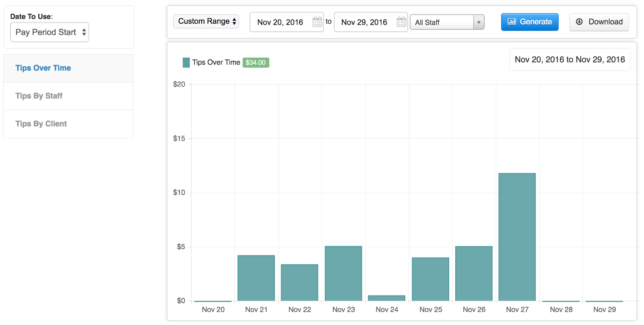Image resolution: width=644 pixels, height=325 pixels.
Task: Click the $15 y-axis label
Action: click(179, 139)
